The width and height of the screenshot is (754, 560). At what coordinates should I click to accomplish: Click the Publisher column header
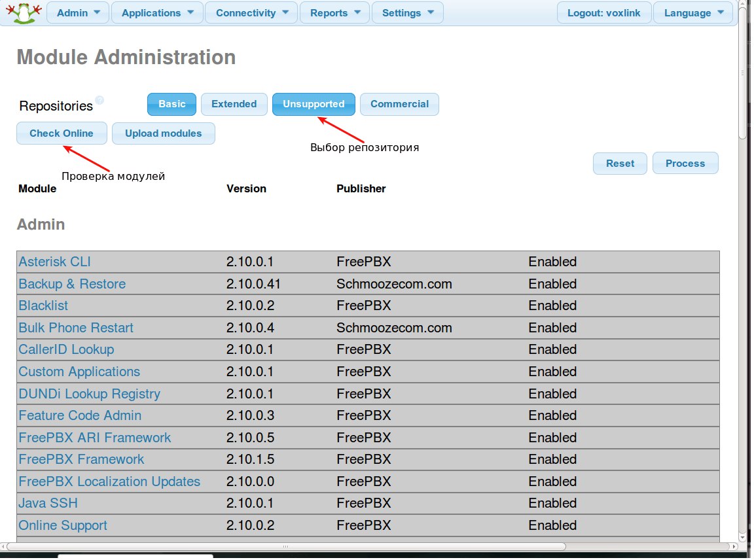pyautogui.click(x=361, y=188)
